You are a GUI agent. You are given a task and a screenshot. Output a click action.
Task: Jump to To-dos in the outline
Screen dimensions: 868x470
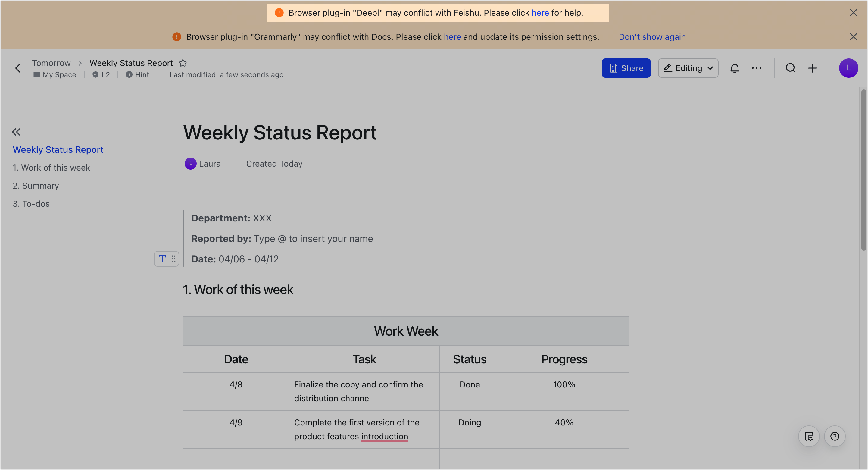(x=31, y=204)
